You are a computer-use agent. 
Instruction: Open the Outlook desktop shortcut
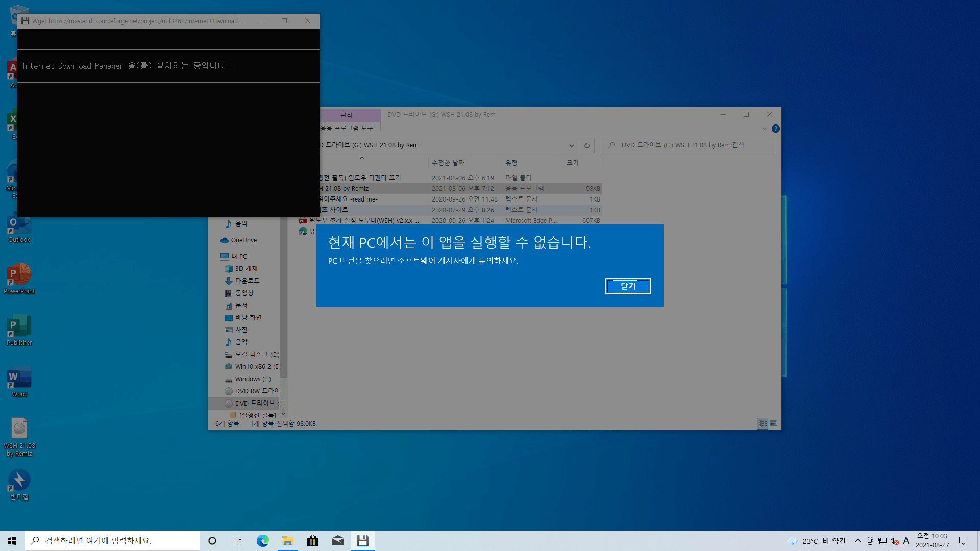(19, 229)
